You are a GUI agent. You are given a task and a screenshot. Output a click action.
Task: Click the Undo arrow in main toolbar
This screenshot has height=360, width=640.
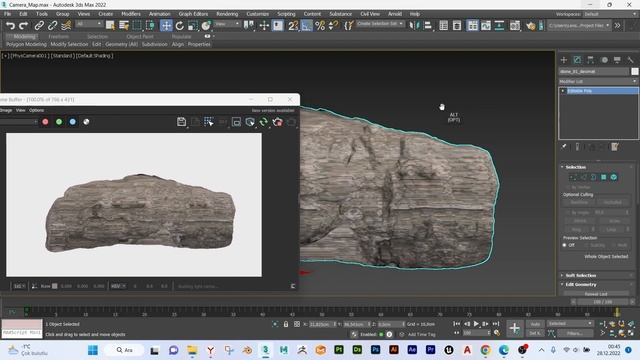pos(10,26)
